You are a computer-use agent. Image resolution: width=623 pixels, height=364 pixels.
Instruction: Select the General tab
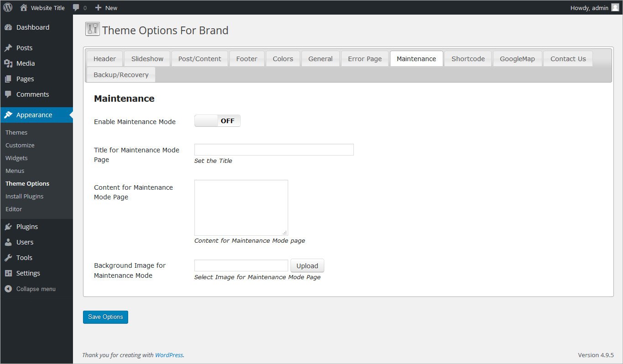click(321, 58)
